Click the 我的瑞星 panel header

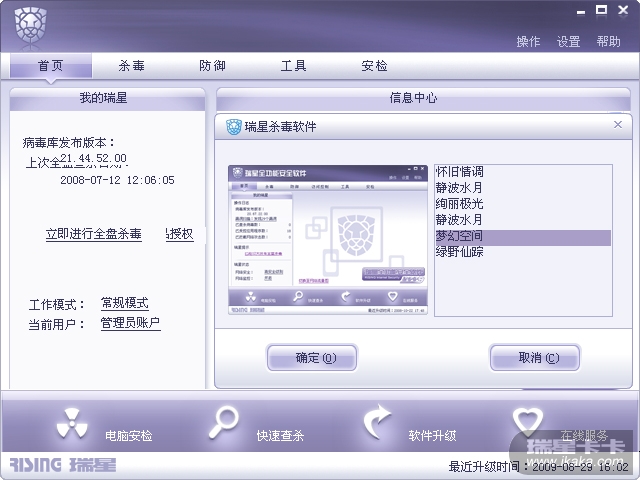point(107,98)
